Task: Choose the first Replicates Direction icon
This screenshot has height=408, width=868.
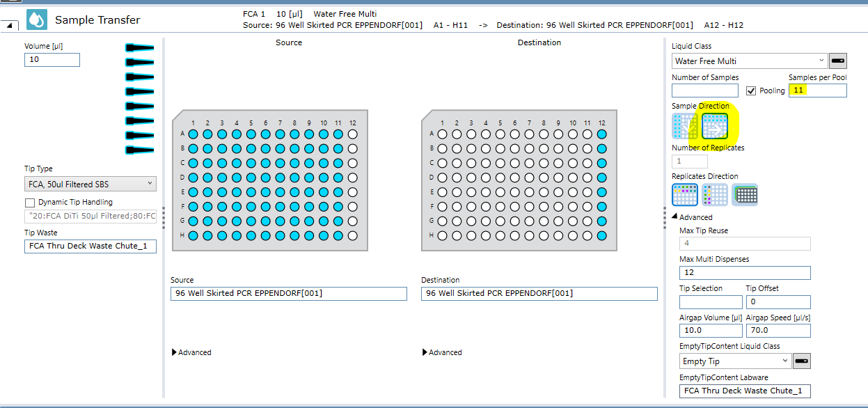Action: 684,194
